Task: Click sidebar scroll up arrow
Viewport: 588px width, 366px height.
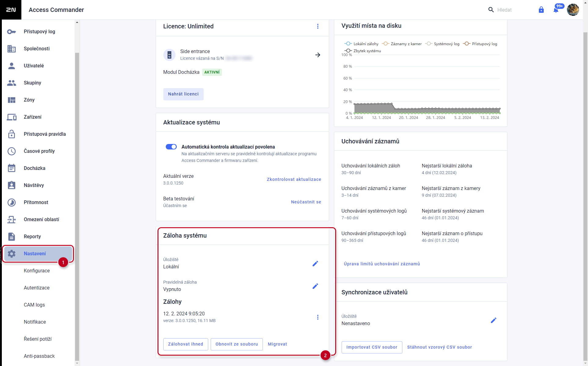Action: pyautogui.click(x=77, y=22)
